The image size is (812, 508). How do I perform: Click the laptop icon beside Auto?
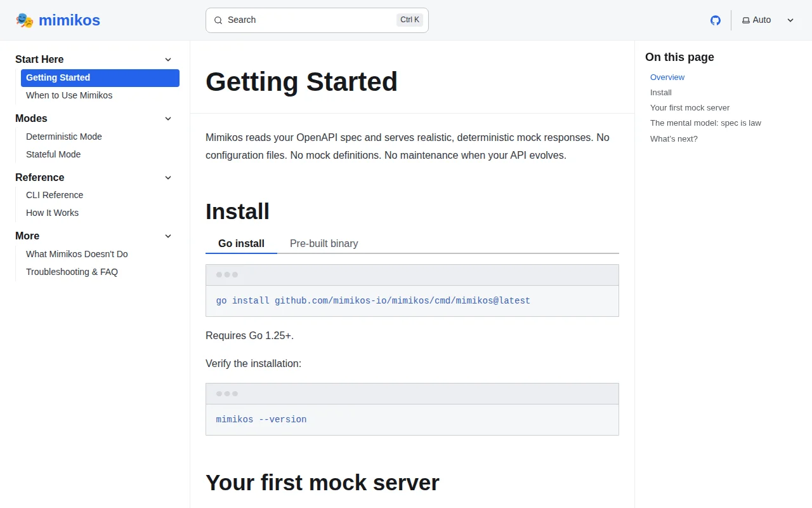coord(746,20)
